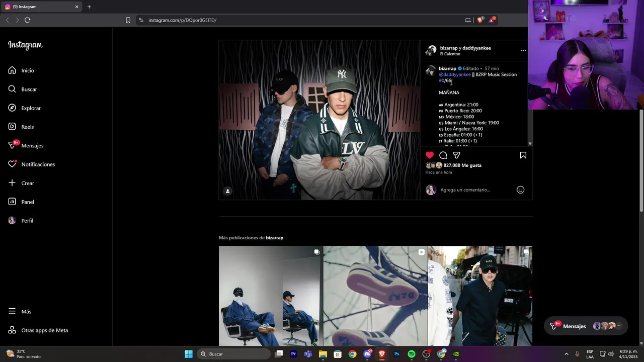Open post options three-dot menu
Image resolution: width=644 pixels, height=362 pixels.
523,51
